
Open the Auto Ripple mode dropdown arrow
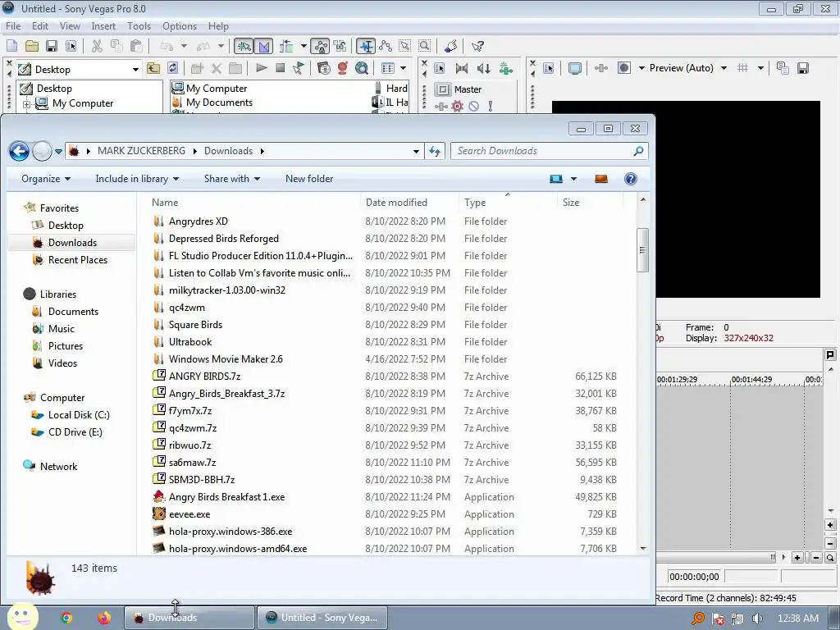click(304, 46)
